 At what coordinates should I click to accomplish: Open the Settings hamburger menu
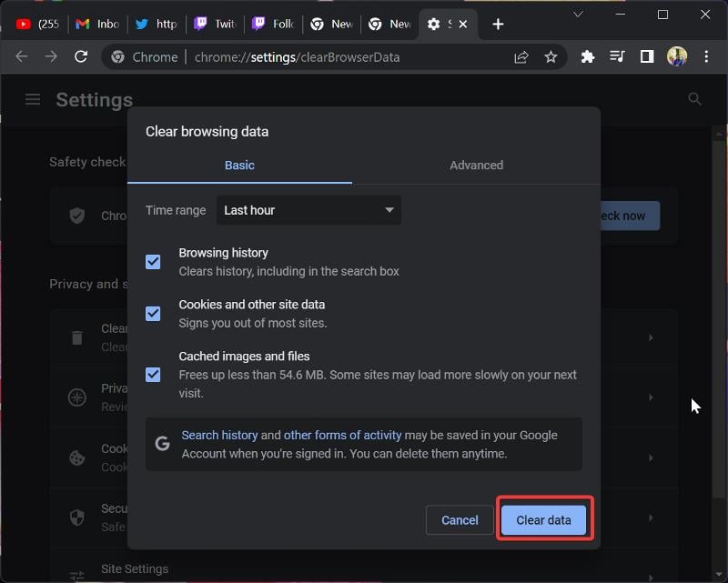(33, 99)
